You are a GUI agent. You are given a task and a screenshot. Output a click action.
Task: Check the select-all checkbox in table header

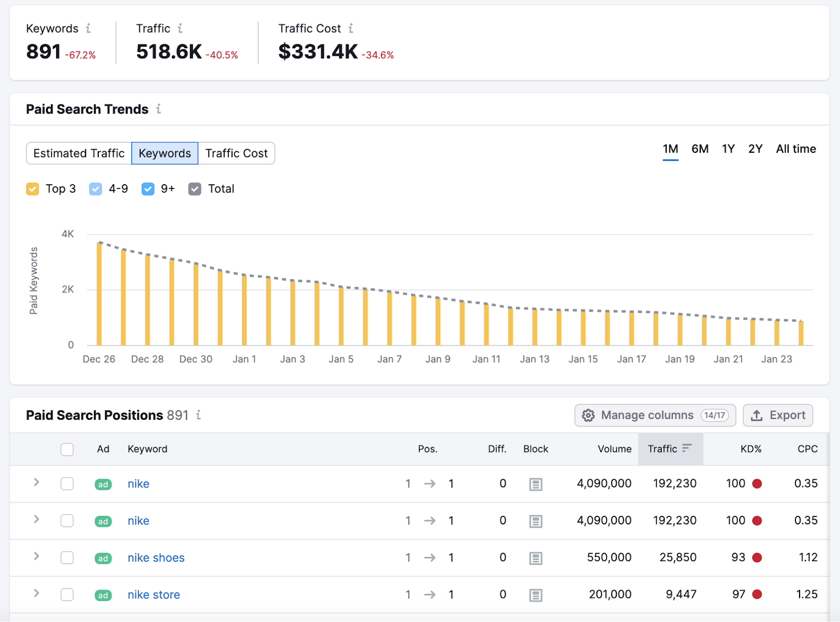pyautogui.click(x=67, y=449)
